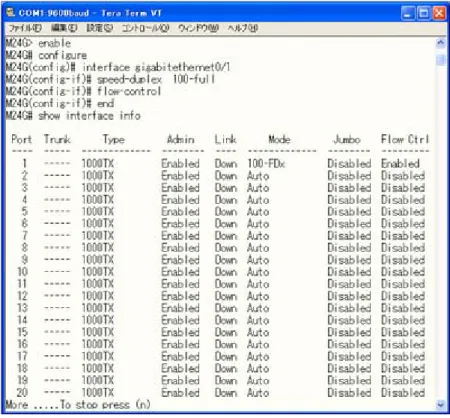
Task: Click the 'show interface info' command line
Action: click(73, 116)
